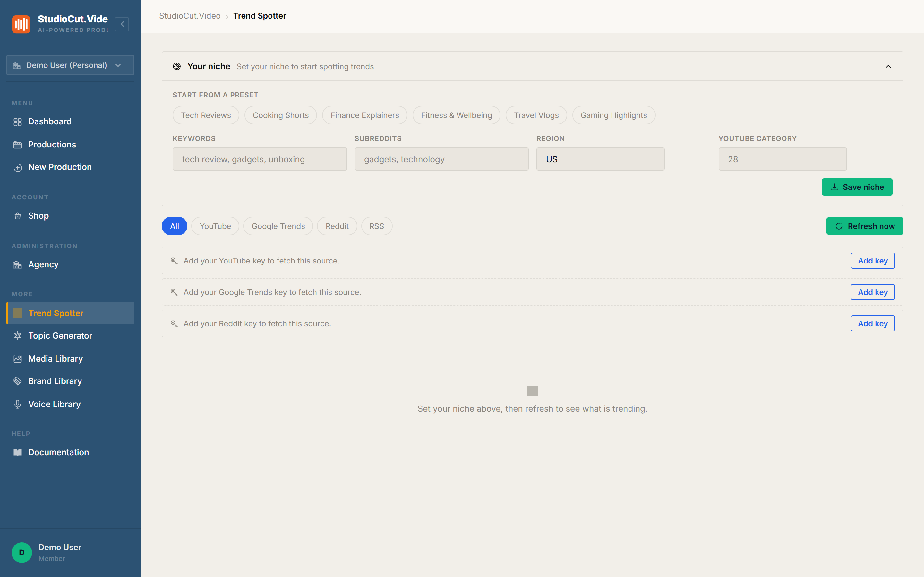Viewport: 924px width, 577px height.
Task: Open the Demo User (Personal) workspace dropdown
Action: [70, 65]
